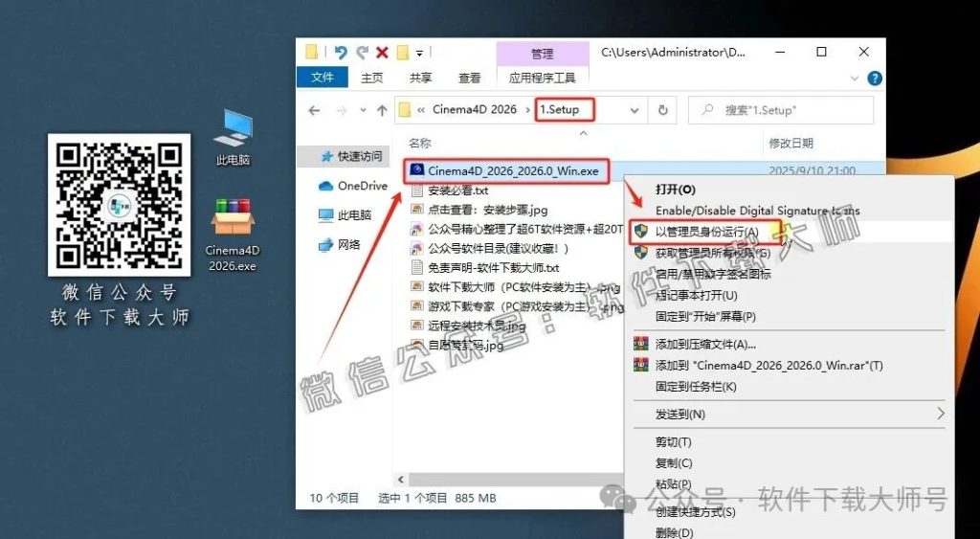Select 免责声明-软件下载大师.txt file

click(493, 268)
